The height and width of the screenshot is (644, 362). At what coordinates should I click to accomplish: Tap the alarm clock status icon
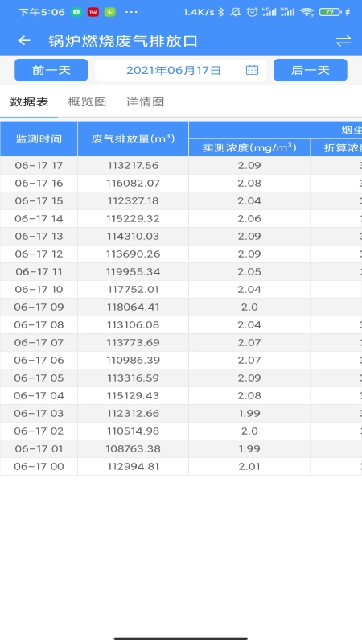pyautogui.click(x=252, y=12)
